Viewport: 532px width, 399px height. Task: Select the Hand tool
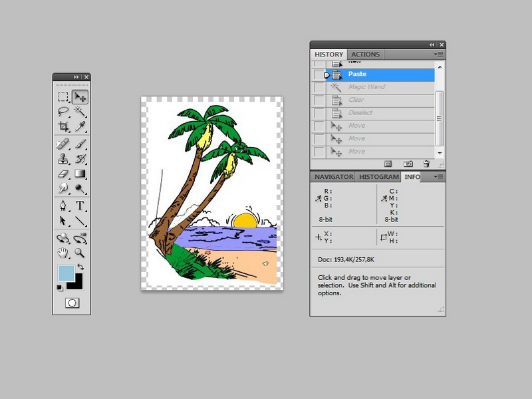pyautogui.click(x=63, y=253)
